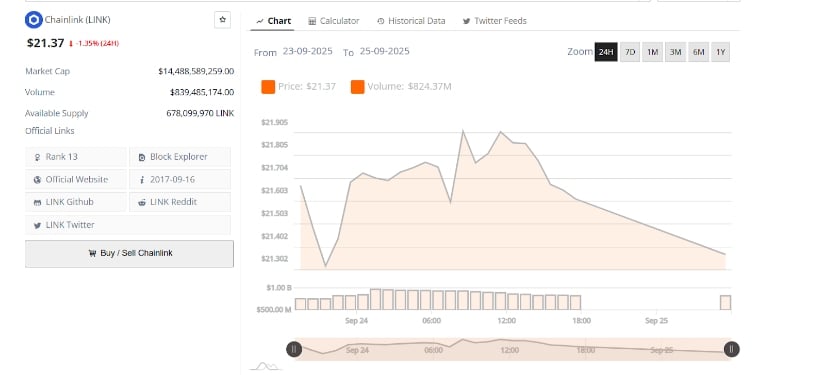This screenshot has width=825, height=375.
Task: Toggle the Volume series orange legend swatch
Action: (x=358, y=87)
